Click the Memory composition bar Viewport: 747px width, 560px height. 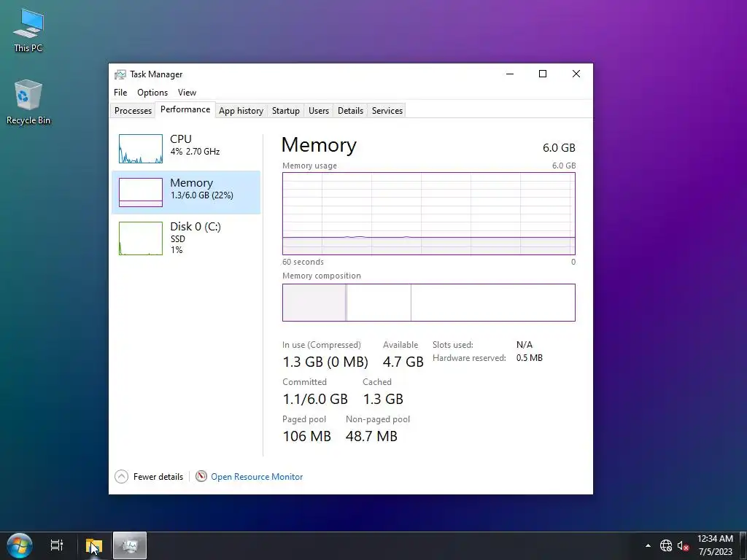pyautogui.click(x=429, y=303)
